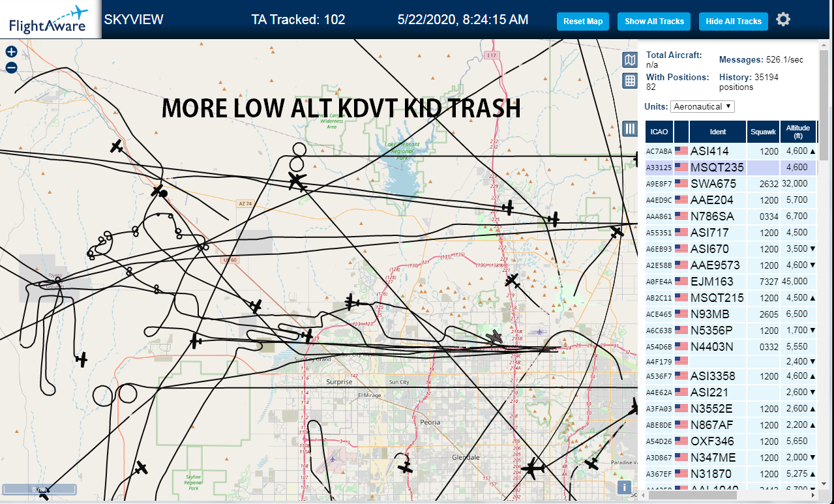
Task: Click the US flag in SWA675 row
Action: [x=681, y=184]
